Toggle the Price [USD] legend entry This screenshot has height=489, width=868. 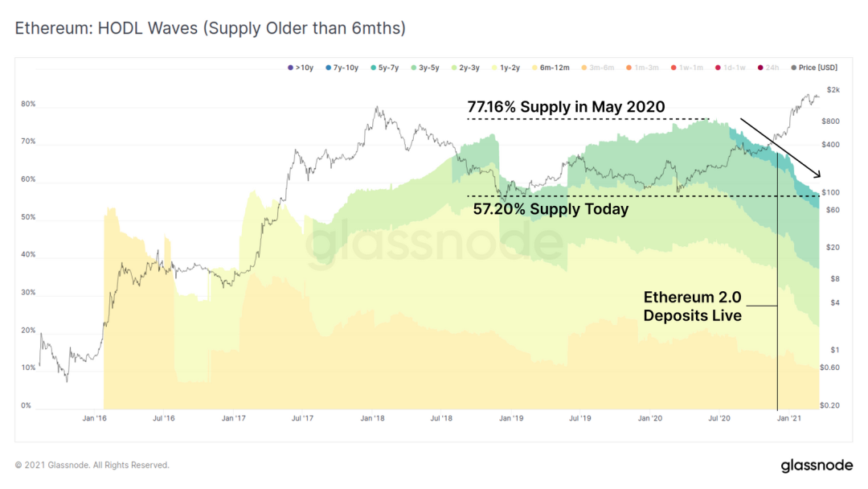[814, 68]
